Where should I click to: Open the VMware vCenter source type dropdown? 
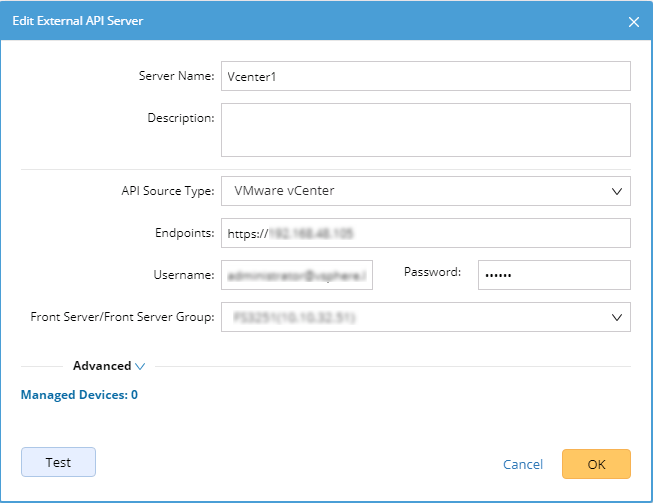pos(425,191)
